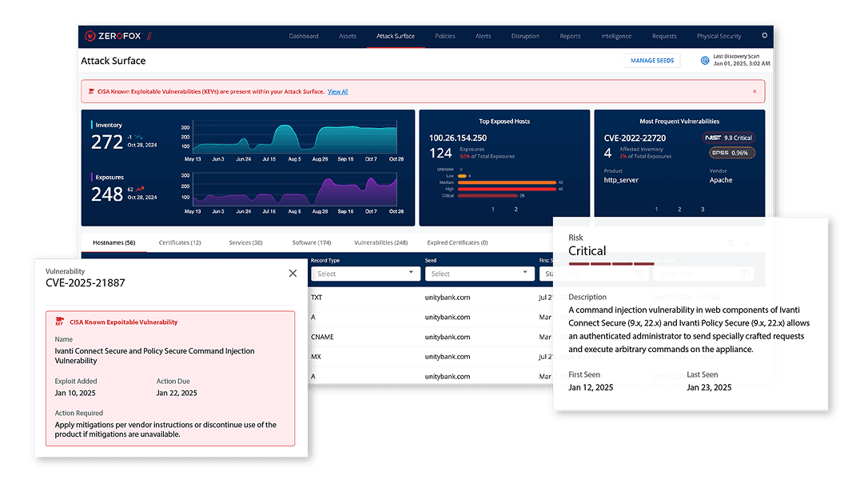Open the Record Type Select dropdown
The image size is (868, 488).
pos(365,274)
